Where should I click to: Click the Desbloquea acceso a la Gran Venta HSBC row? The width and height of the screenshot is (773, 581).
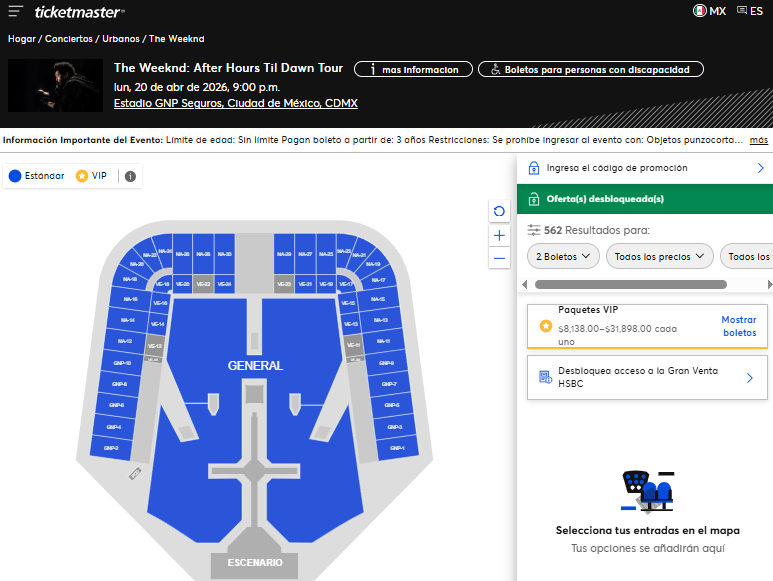coord(647,377)
